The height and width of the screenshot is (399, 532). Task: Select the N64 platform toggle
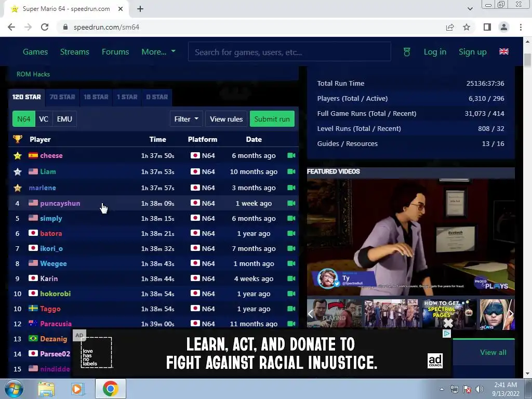(24, 119)
